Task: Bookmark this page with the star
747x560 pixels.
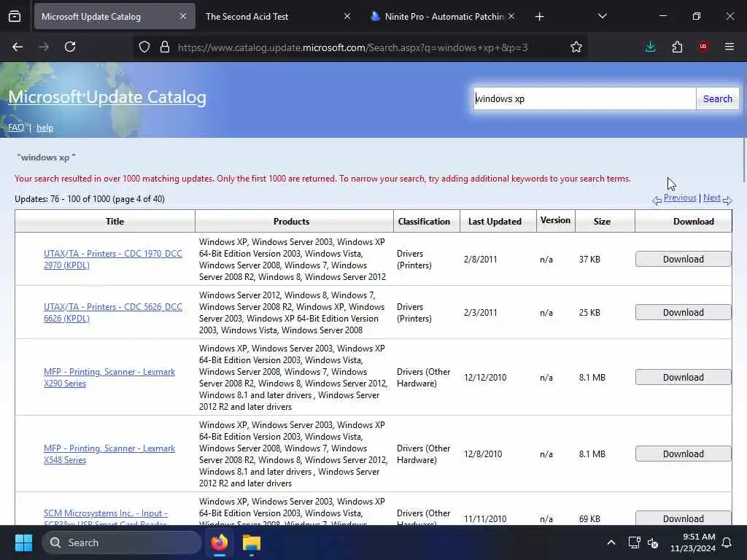Action: tap(576, 47)
